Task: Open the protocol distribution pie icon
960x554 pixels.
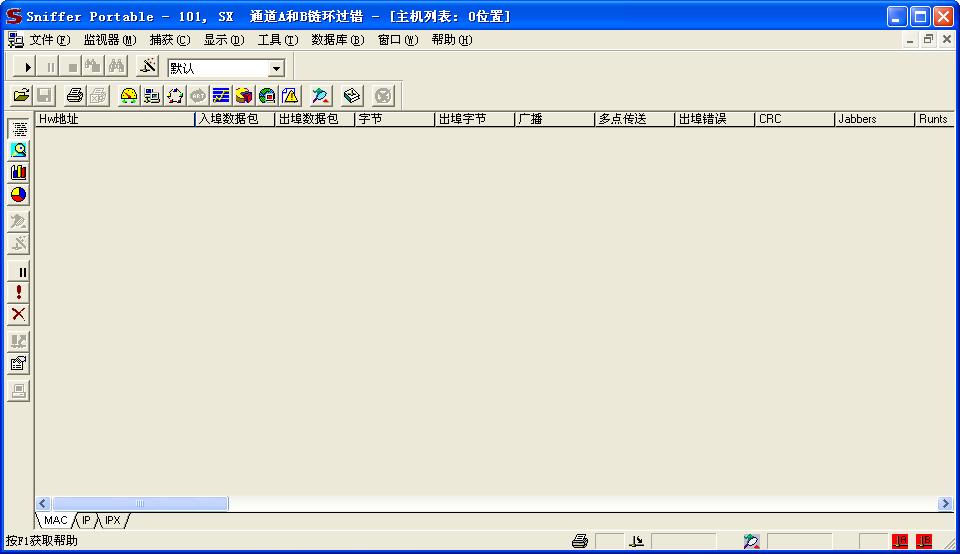Action: point(244,95)
